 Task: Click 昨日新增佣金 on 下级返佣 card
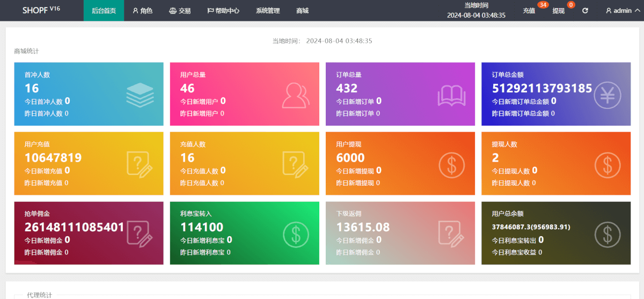pyautogui.click(x=355, y=252)
